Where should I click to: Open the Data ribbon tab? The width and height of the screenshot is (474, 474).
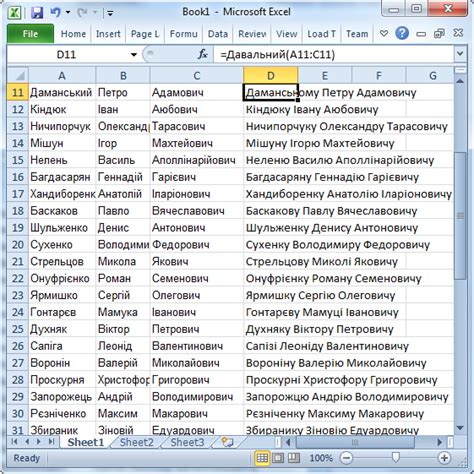pyautogui.click(x=218, y=34)
